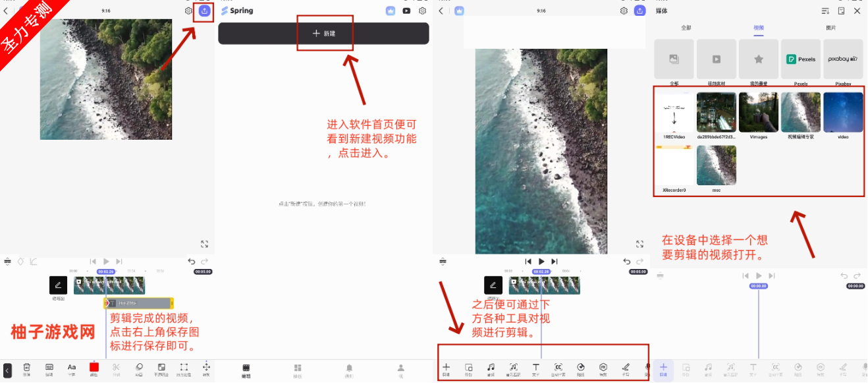Image resolution: width=868 pixels, height=383 pixels.
Task: Open the video play icon on Spring home
Action: pyautogui.click(x=406, y=11)
